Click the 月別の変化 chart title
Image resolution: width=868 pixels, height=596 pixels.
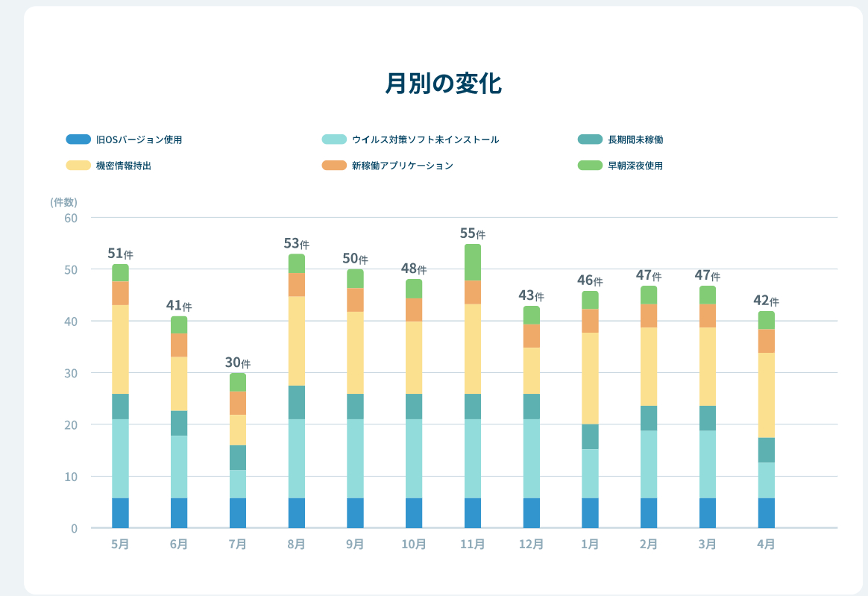pos(443,84)
